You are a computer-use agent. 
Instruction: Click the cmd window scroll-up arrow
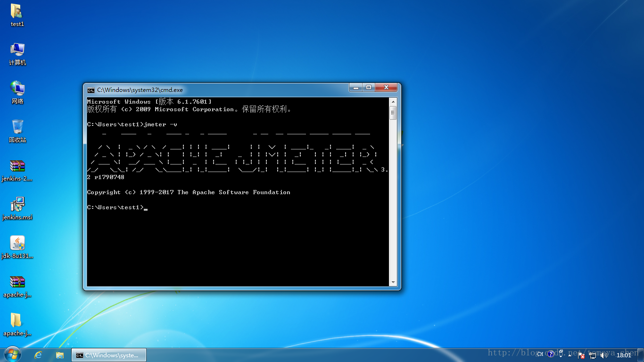point(393,101)
